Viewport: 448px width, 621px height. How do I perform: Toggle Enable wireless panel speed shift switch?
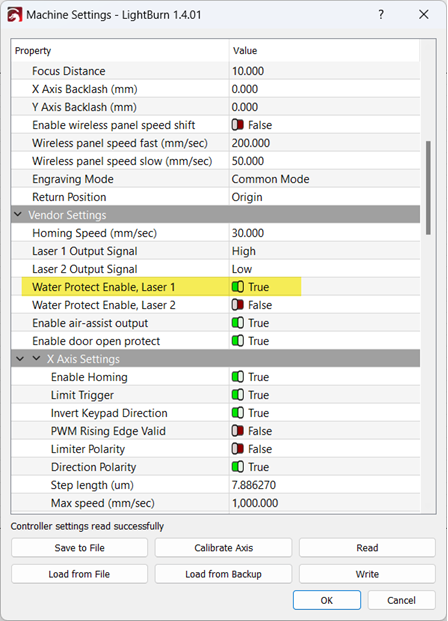(238, 125)
